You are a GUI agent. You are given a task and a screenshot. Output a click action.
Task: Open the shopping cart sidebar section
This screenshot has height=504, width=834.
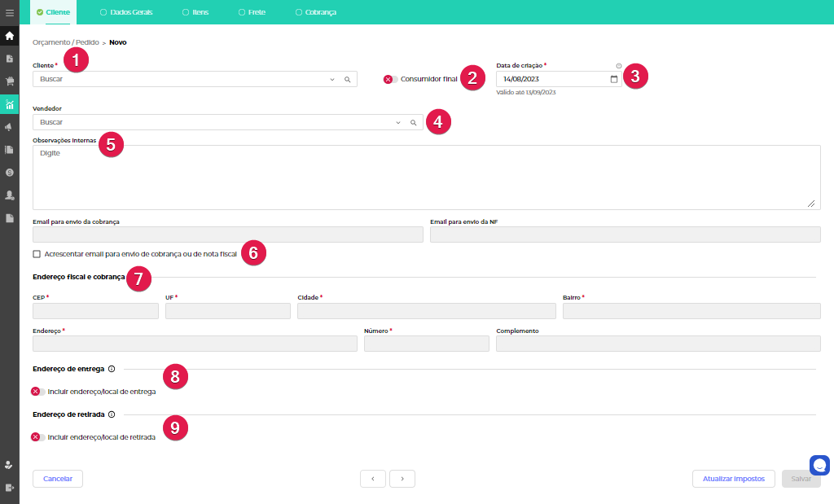pos(10,81)
